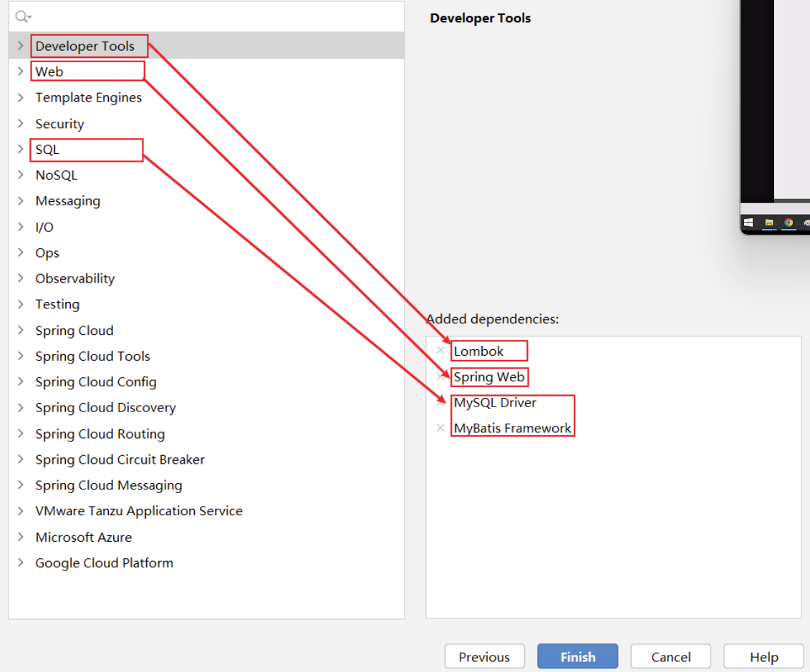The width and height of the screenshot is (810, 672).
Task: Remove Lombok from added dependencies
Action: (440, 351)
